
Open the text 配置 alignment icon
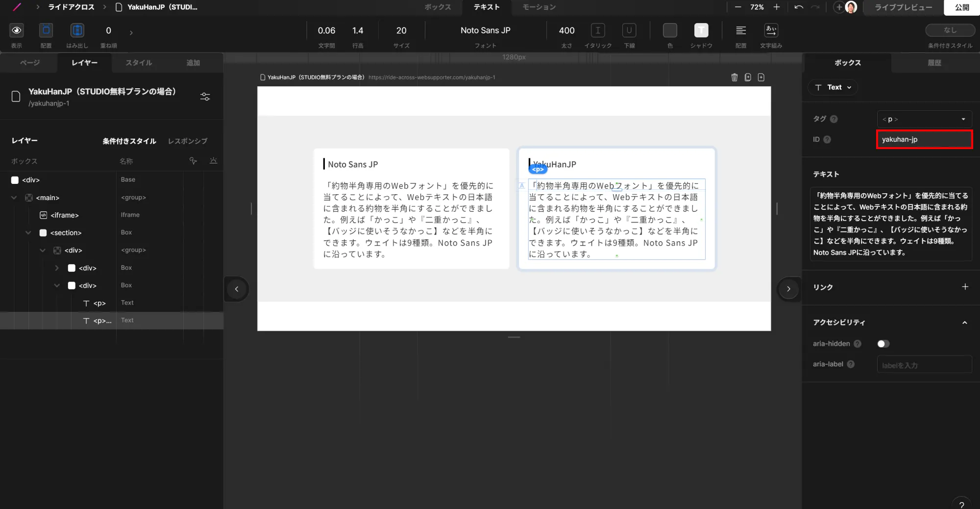coord(741,30)
